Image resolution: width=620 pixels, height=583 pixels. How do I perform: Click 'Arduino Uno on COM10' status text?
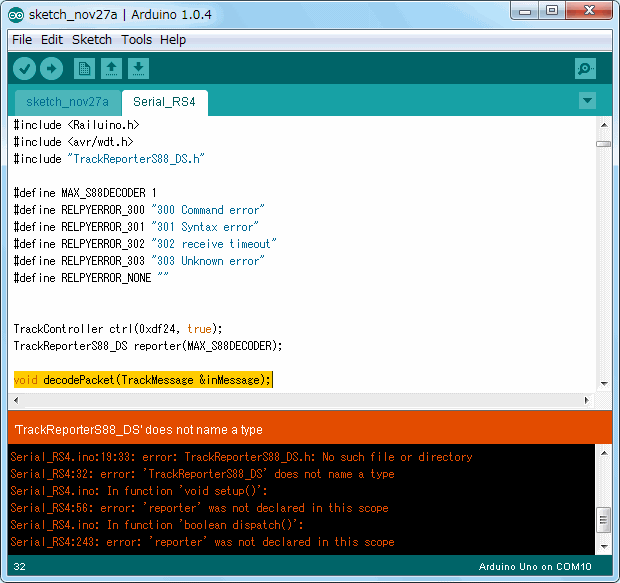[x=535, y=567]
